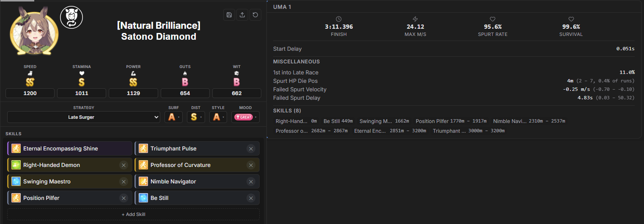Select the Eternal Encompassing Shine skill name
This screenshot has width=644, height=224.
pyautogui.click(x=60, y=148)
